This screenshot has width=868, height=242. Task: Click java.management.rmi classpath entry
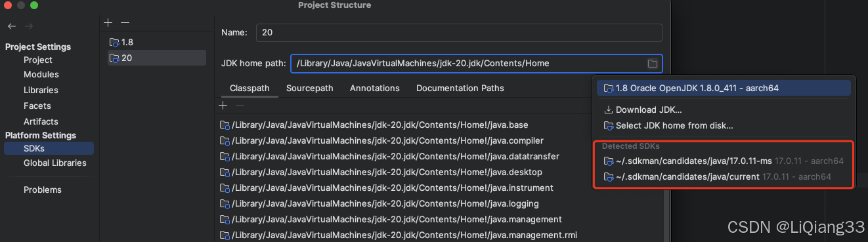(404, 235)
